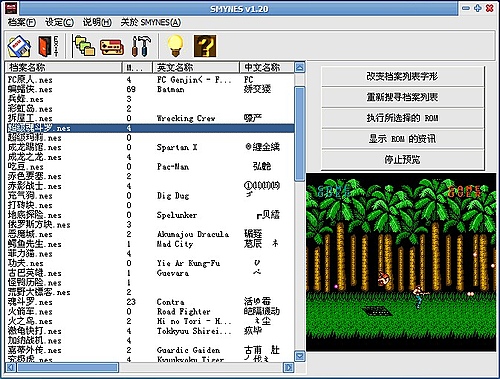Select the 吃豆.nes file
The width and height of the screenshot is (500, 379).
click(x=26, y=167)
